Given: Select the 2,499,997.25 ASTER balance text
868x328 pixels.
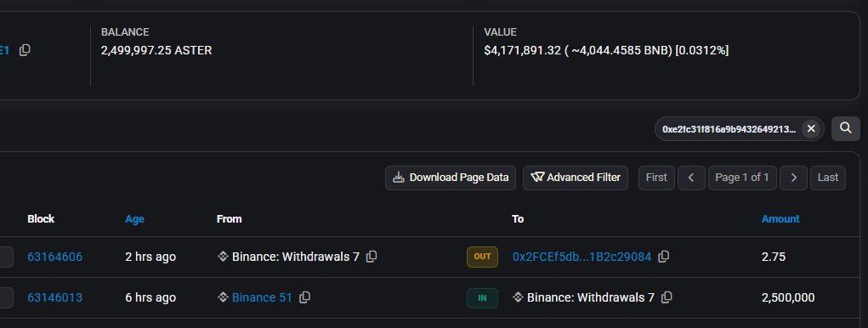Looking at the screenshot, I should pyautogui.click(x=156, y=50).
